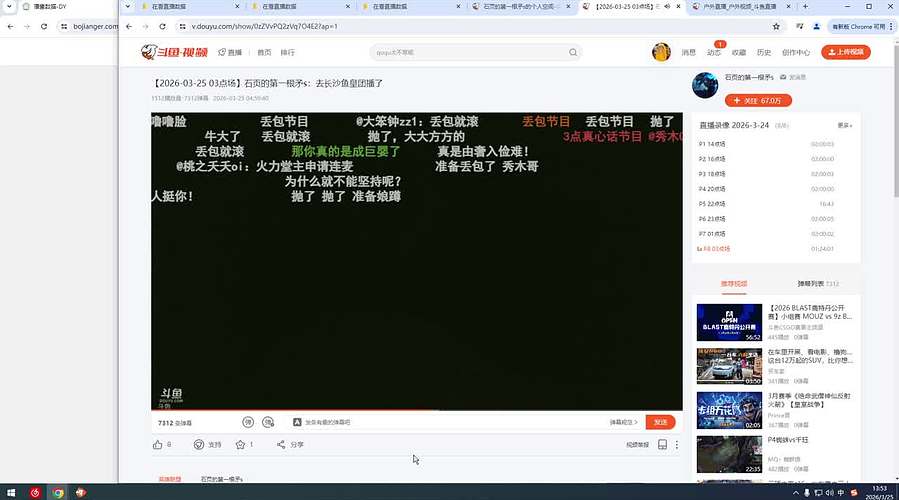Click the Douyu Video logo

[175, 51]
